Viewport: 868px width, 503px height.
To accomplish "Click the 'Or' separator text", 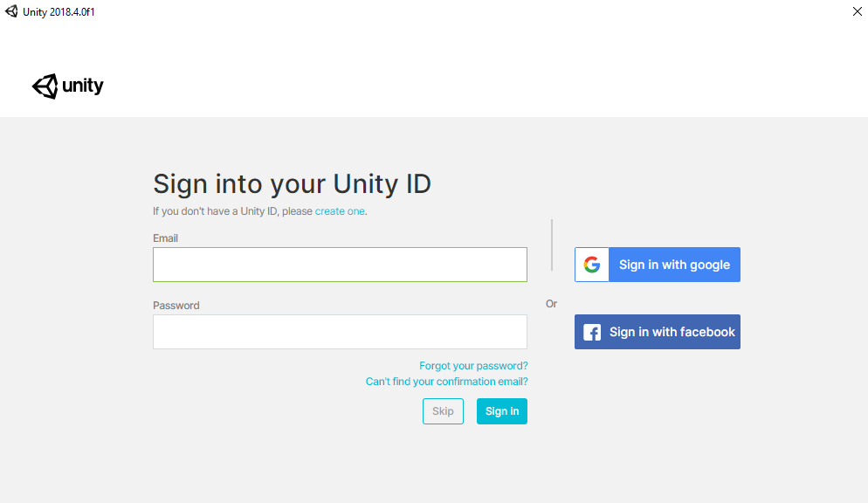I will pyautogui.click(x=551, y=304).
